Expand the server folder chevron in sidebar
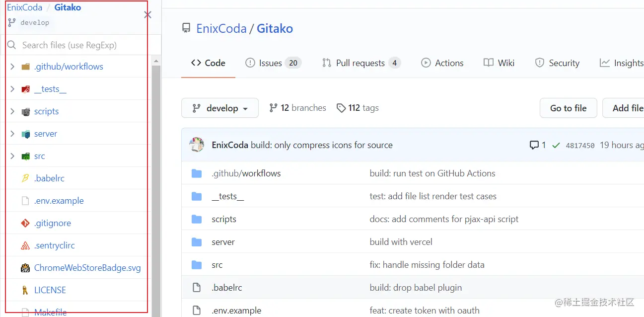This screenshot has height=317, width=644. point(12,134)
